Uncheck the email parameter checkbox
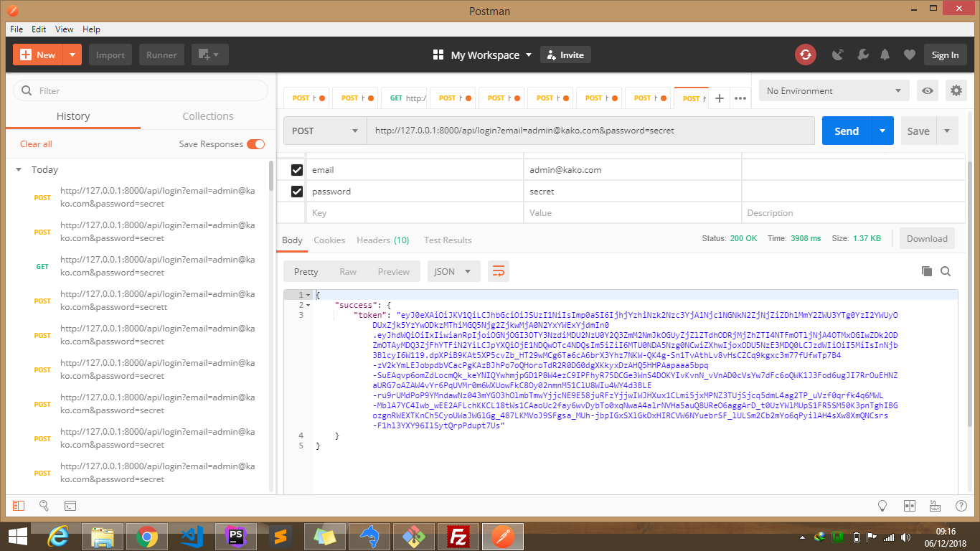The image size is (980, 551). tap(296, 170)
